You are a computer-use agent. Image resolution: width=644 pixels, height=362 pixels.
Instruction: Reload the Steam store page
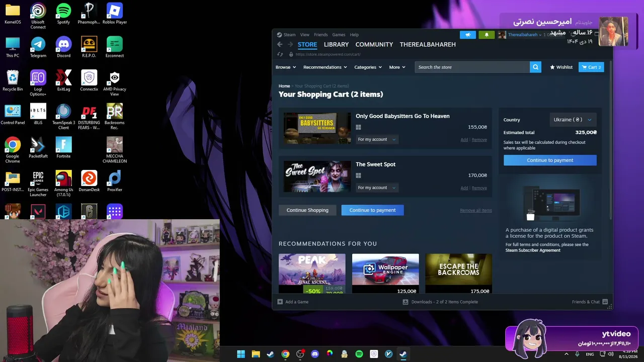tap(280, 54)
